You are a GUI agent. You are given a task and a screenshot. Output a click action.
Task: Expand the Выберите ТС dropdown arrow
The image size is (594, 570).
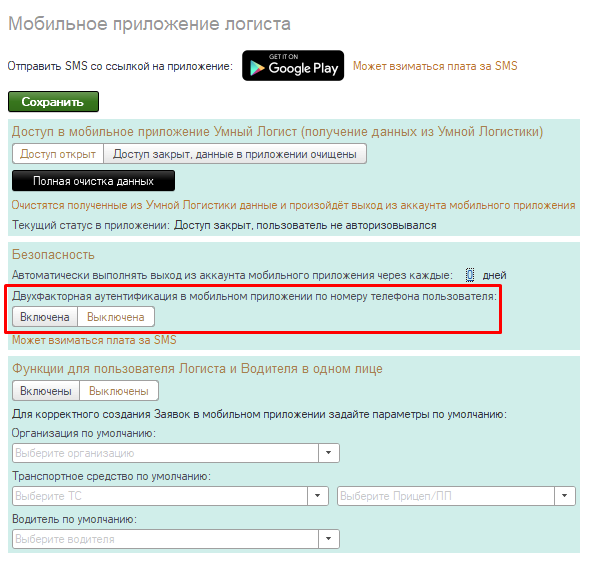[x=317, y=496]
